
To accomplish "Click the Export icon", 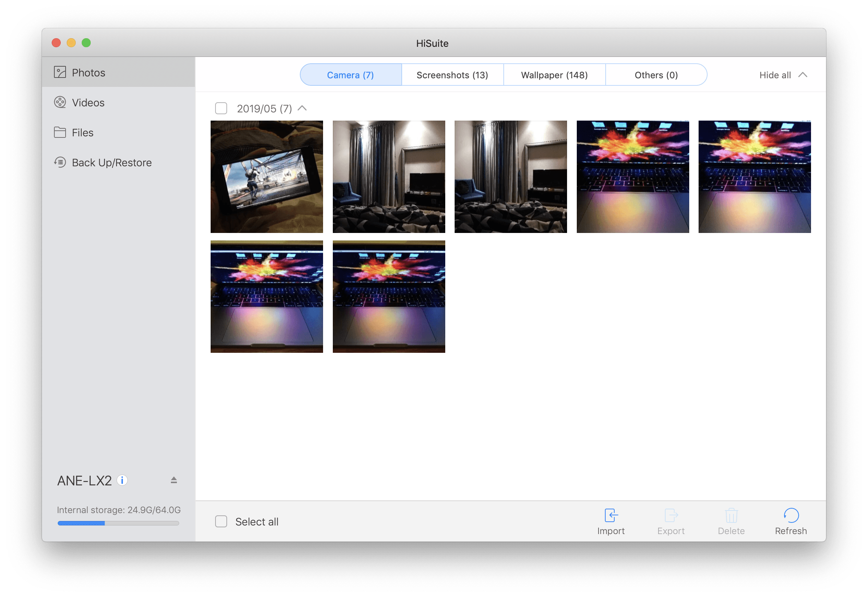I will (670, 515).
